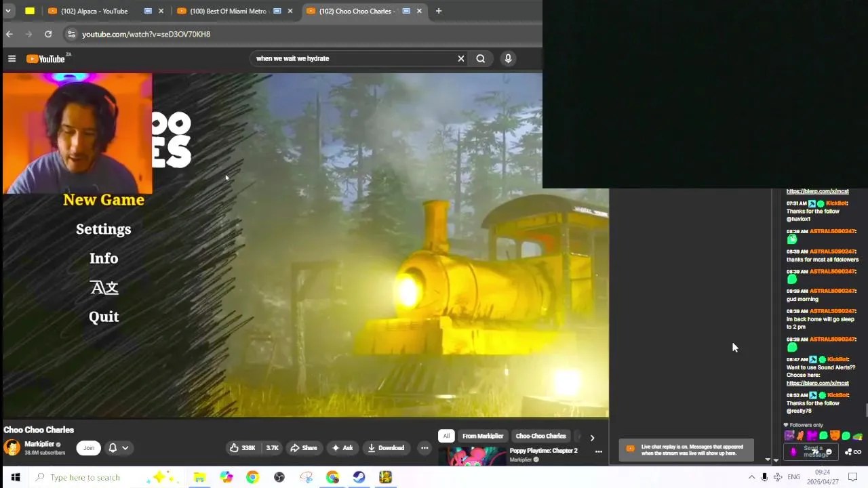Open the tab search dropdown arrow
The width and height of the screenshot is (868, 488).
8,11
